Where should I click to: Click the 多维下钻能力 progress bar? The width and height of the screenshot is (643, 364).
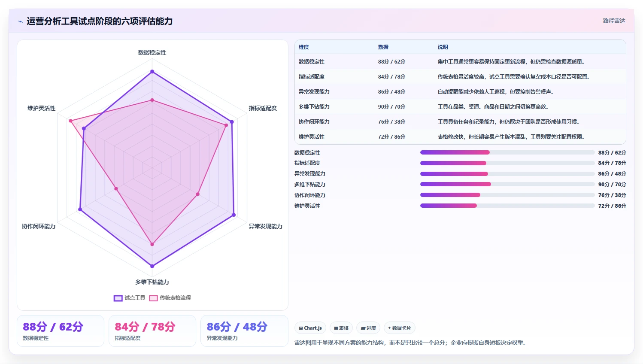pyautogui.click(x=507, y=184)
